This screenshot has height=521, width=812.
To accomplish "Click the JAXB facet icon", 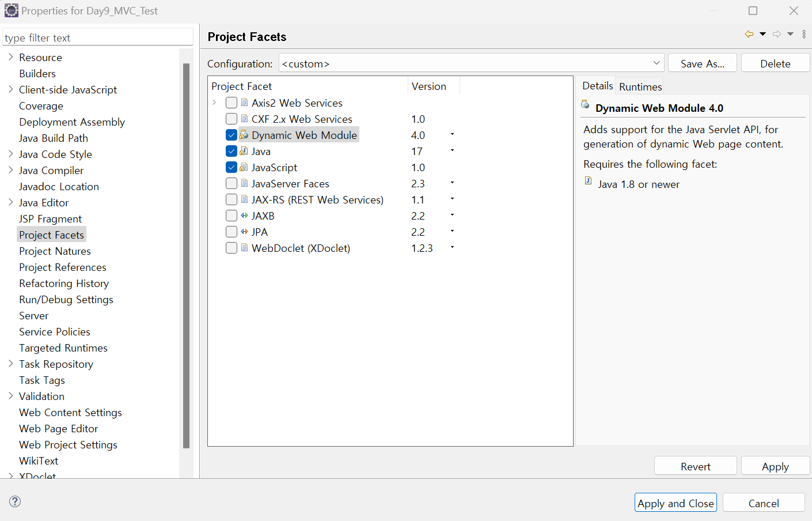I will point(244,216).
